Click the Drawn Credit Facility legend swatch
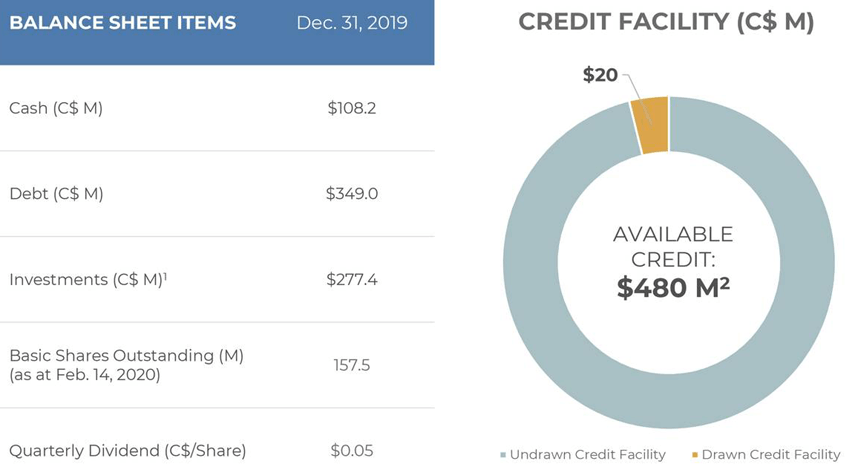Image resolution: width=856 pixels, height=473 pixels. (x=695, y=455)
